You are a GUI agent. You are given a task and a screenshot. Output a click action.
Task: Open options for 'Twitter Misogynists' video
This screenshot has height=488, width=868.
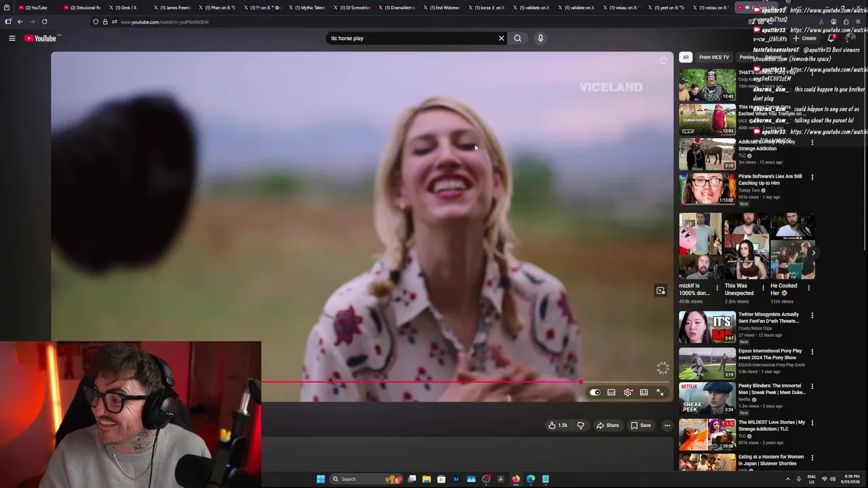point(812,315)
